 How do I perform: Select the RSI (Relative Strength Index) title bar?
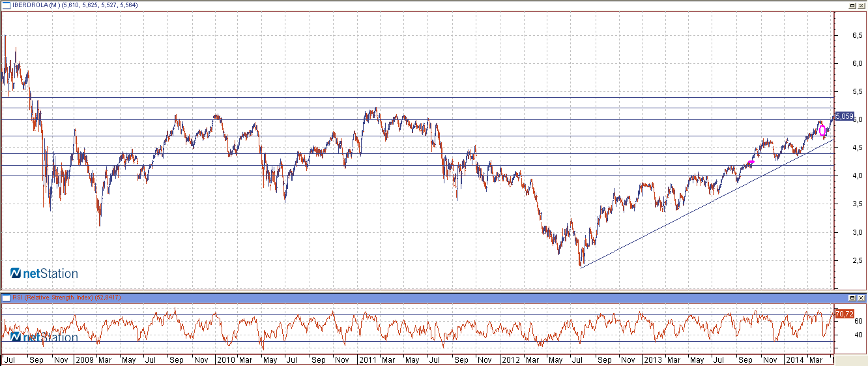click(x=433, y=297)
